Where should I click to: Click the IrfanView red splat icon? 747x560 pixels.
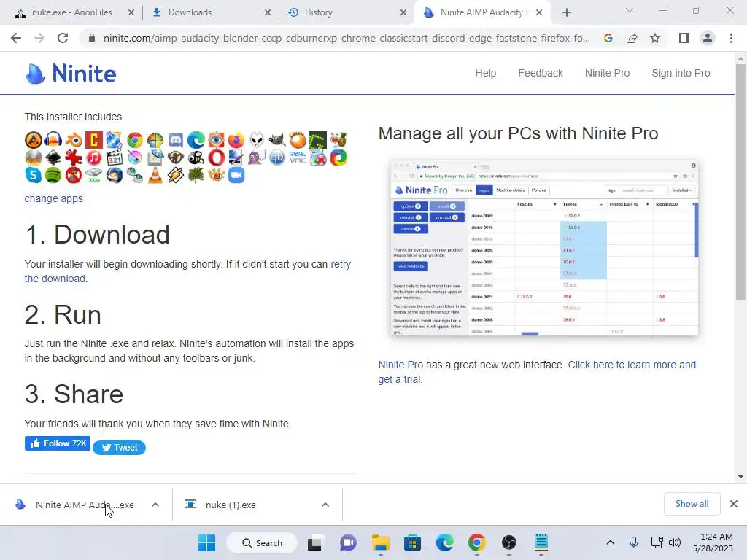point(74,157)
